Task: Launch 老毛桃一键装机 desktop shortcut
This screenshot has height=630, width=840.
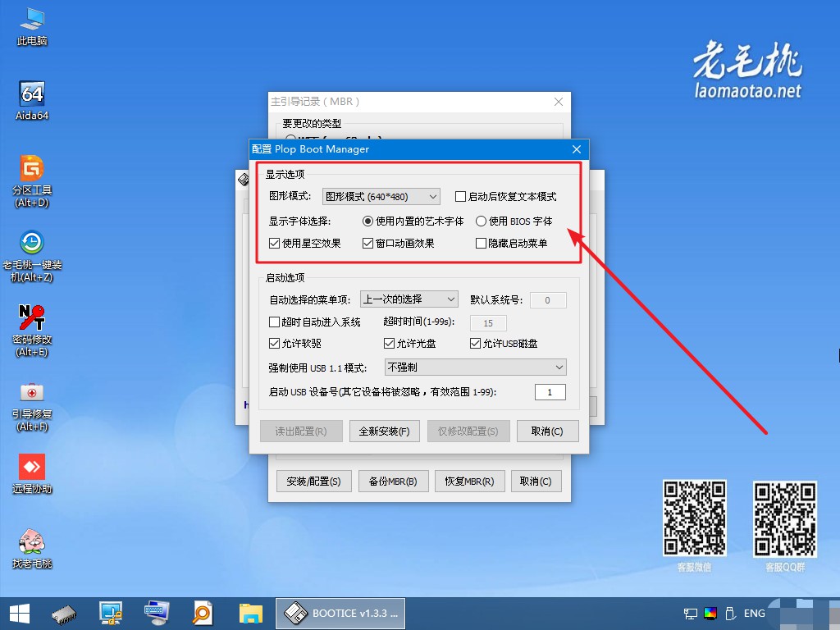Action: pos(32,256)
